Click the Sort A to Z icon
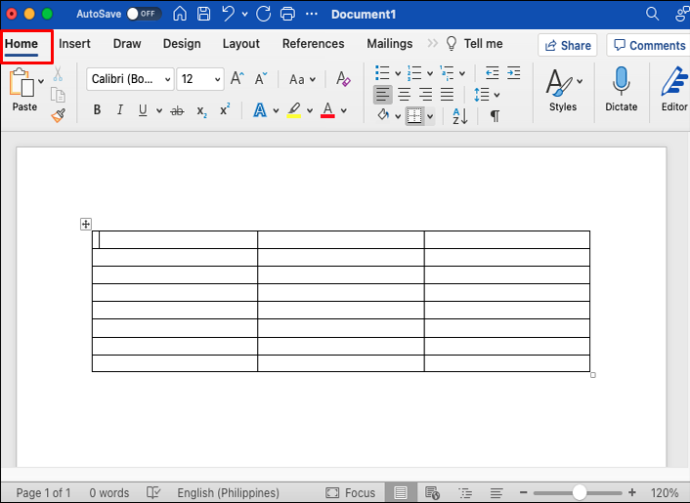The width and height of the screenshot is (690, 503). [460, 116]
